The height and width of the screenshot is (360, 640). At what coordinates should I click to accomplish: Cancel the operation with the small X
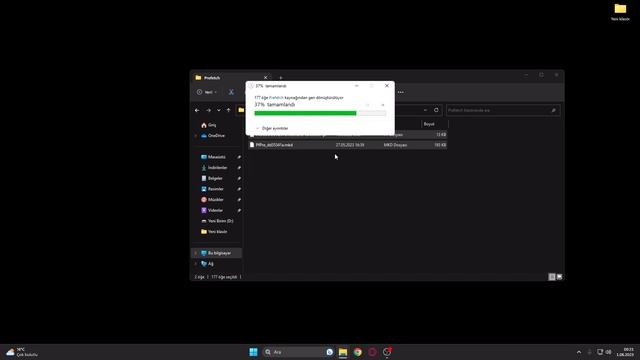coord(382,105)
